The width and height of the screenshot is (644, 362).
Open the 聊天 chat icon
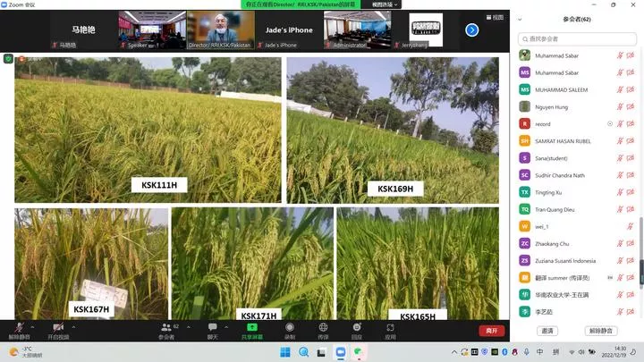(x=213, y=330)
